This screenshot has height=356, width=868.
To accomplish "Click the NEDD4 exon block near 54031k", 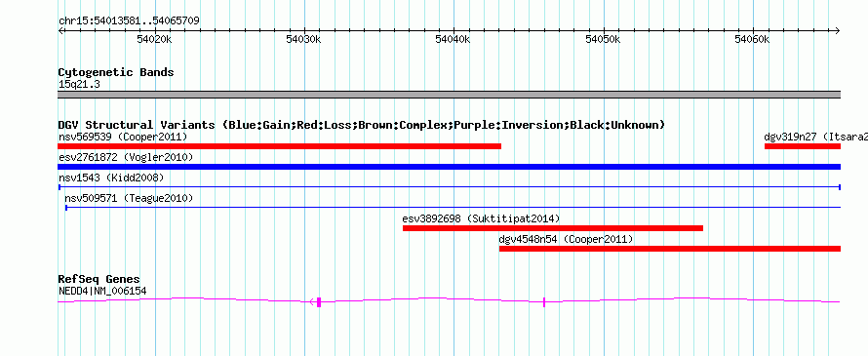I will tap(319, 301).
